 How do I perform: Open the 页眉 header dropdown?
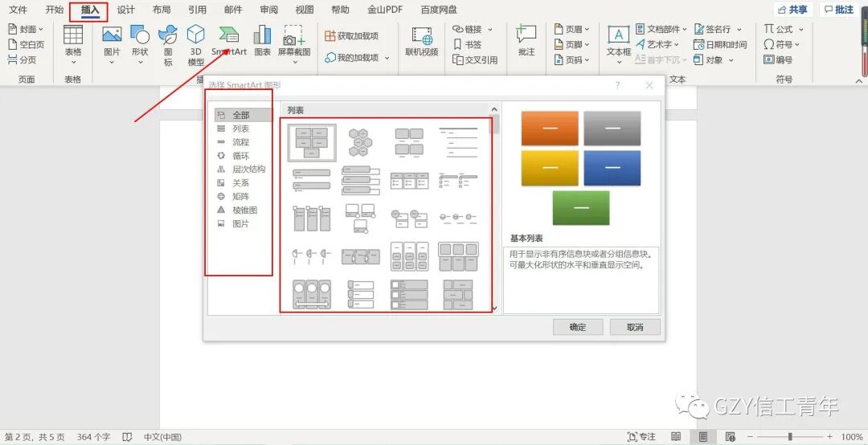(572, 29)
